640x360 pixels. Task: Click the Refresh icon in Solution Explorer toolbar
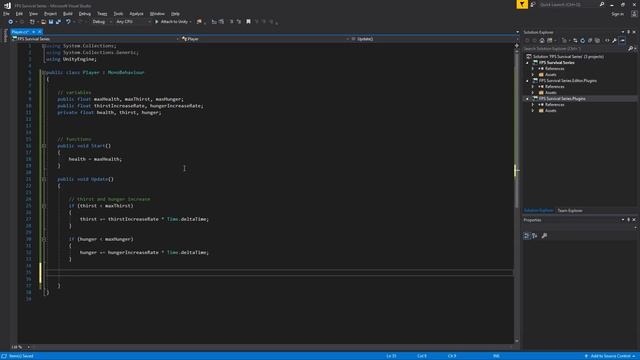point(582,40)
